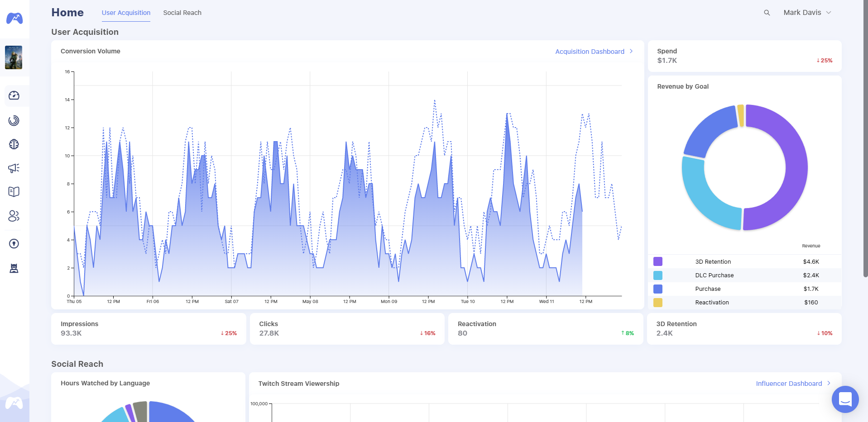Click the Revenue column header
This screenshot has height=422, width=868.
point(811,246)
